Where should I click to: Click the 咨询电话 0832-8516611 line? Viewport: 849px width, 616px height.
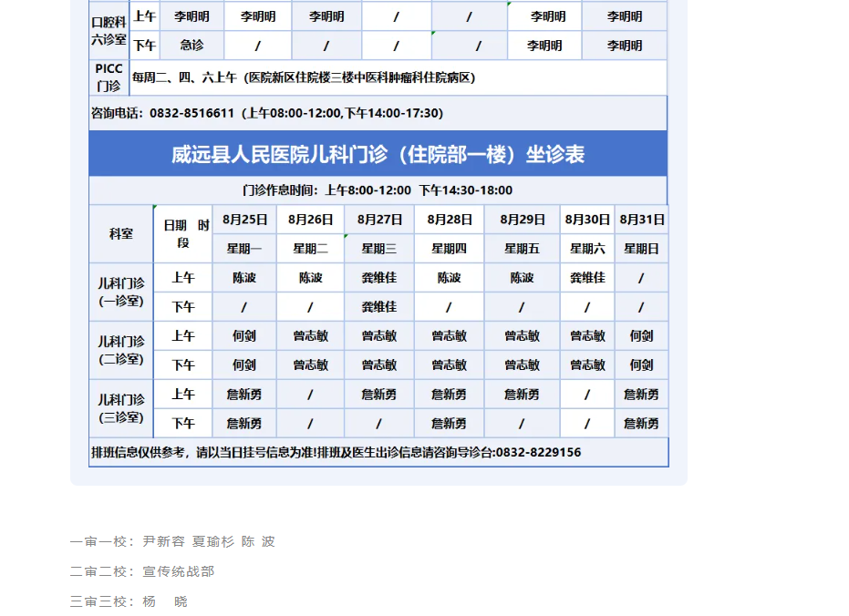point(267,113)
